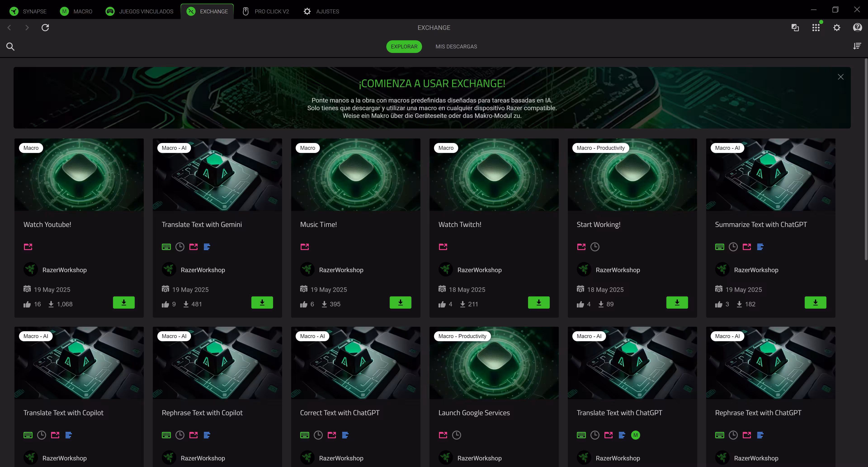868x467 pixels.
Task: Open the apps grid launcher icon
Action: coord(816,28)
